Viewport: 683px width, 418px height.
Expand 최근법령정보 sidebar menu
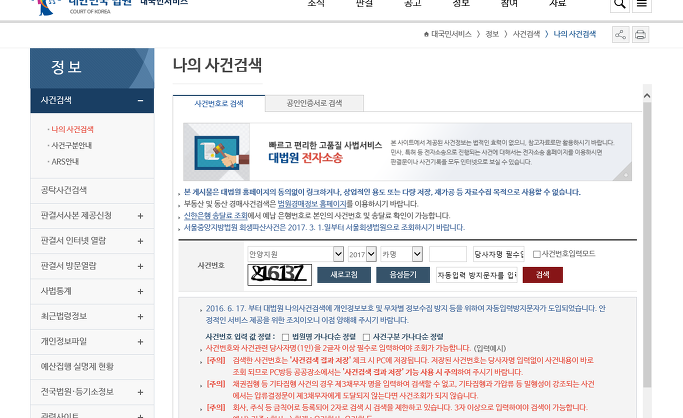point(140,317)
